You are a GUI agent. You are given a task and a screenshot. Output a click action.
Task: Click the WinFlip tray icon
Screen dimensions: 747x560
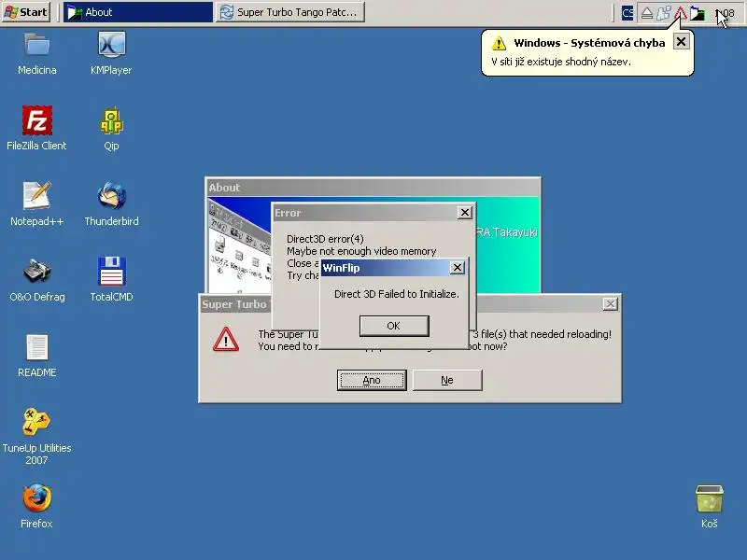[698, 13]
